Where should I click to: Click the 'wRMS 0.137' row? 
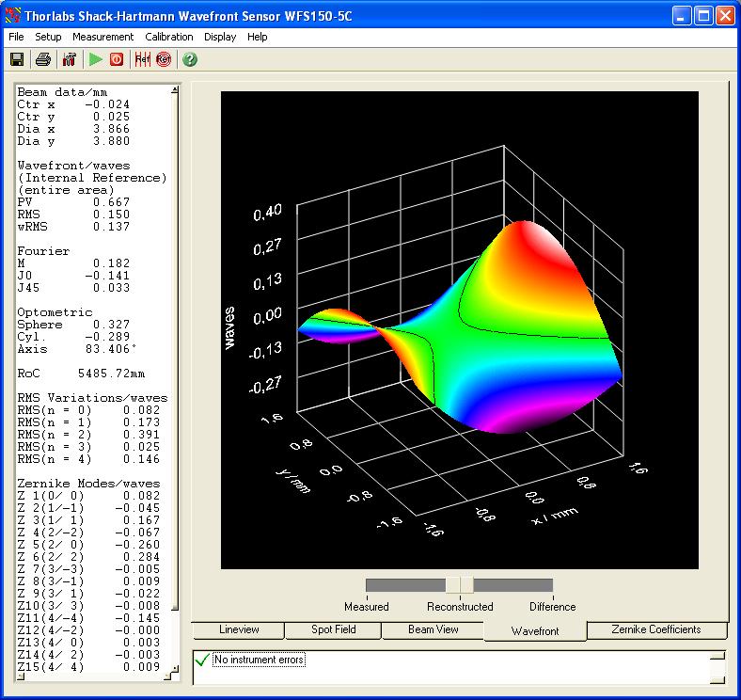[x=73, y=227]
